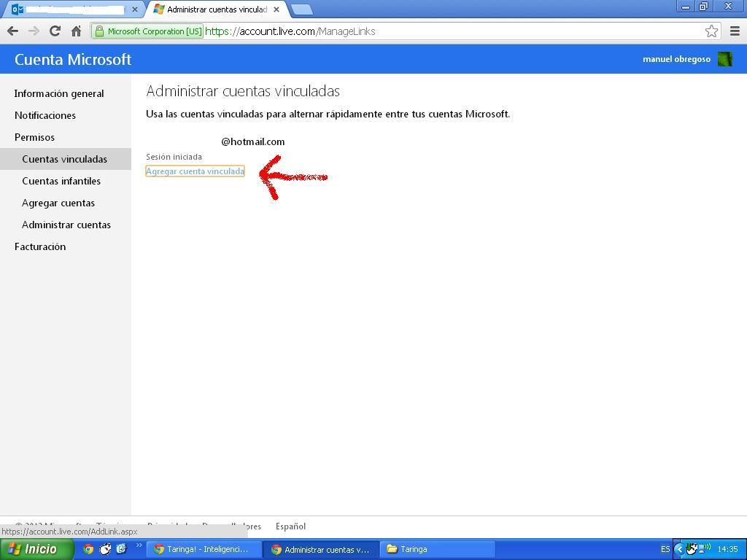This screenshot has width=747, height=560.
Task: Open Agregar cuentas in the sidebar
Action: [58, 203]
